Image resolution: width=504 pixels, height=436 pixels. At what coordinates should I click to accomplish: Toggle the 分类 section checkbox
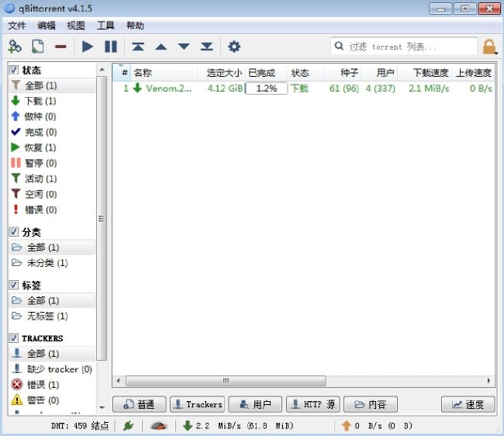pyautogui.click(x=14, y=232)
